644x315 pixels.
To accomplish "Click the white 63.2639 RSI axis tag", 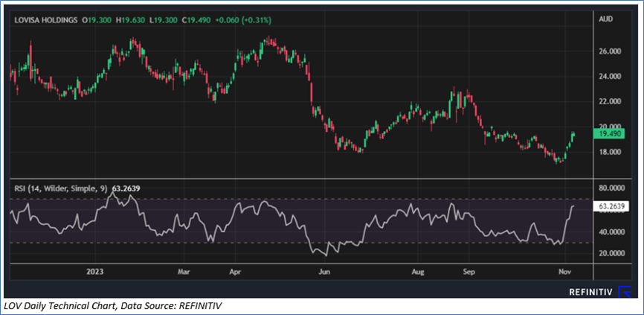I will click(x=611, y=207).
